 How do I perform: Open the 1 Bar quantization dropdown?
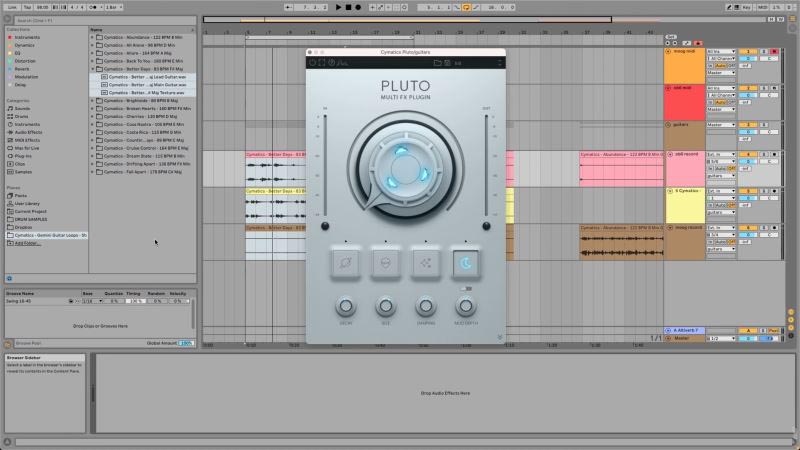[x=113, y=7]
